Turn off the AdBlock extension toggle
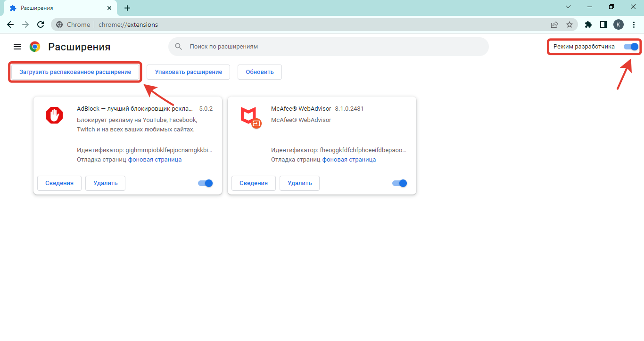Screen dimensions: 644x341 click(206, 183)
